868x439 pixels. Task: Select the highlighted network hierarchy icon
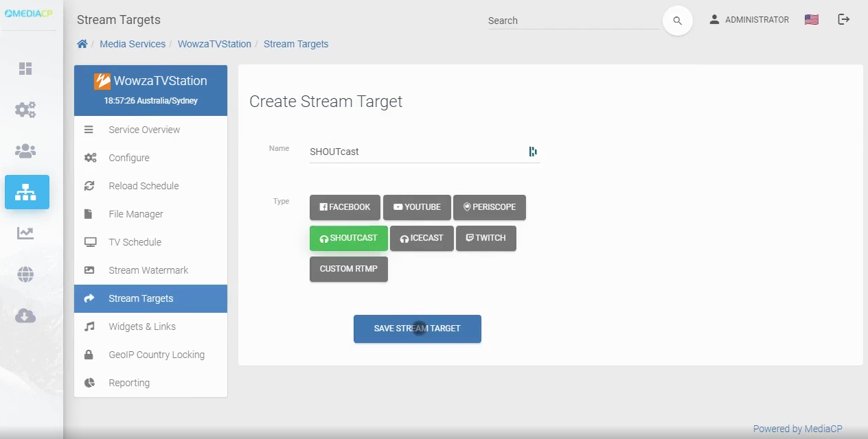(27, 192)
